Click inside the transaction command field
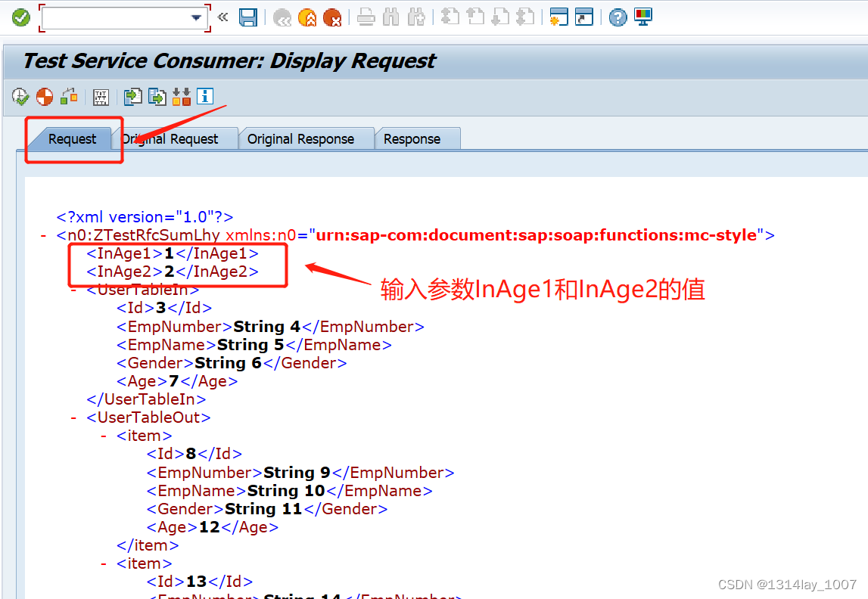Viewport: 868px width, 599px height. click(117, 17)
